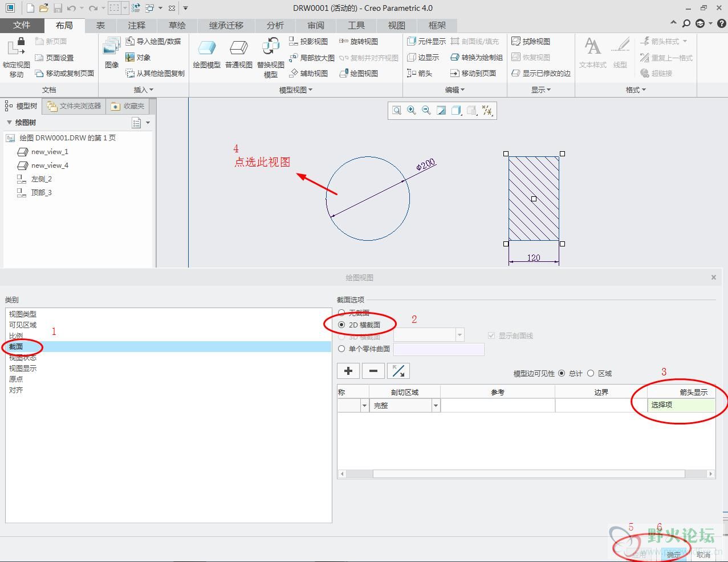The width and height of the screenshot is (728, 562).
Task: Switch to the Annotate (注释) tab
Action: (x=137, y=26)
